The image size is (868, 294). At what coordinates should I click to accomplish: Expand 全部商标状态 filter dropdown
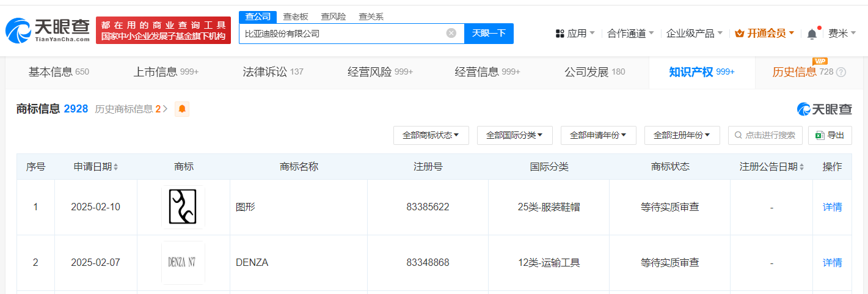(x=431, y=135)
